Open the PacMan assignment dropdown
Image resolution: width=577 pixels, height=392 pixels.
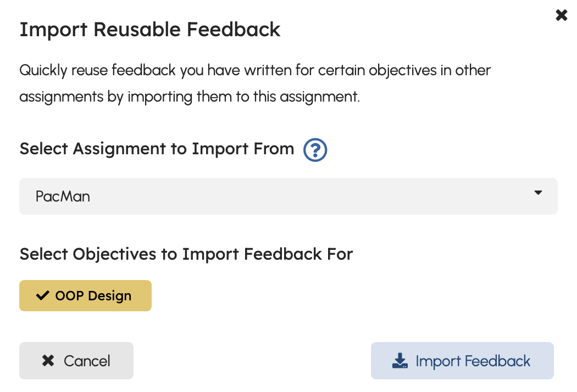coord(288,196)
